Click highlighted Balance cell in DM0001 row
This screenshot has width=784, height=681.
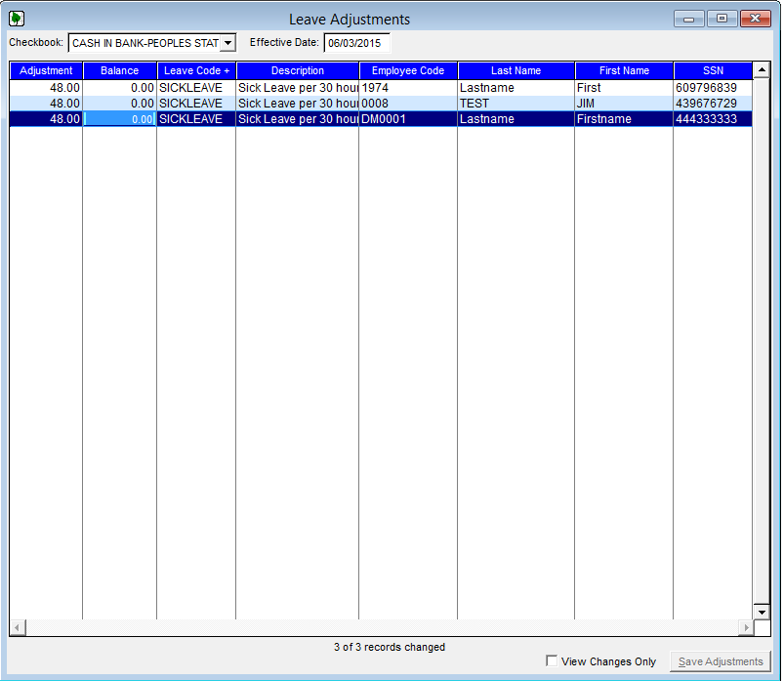click(x=119, y=119)
